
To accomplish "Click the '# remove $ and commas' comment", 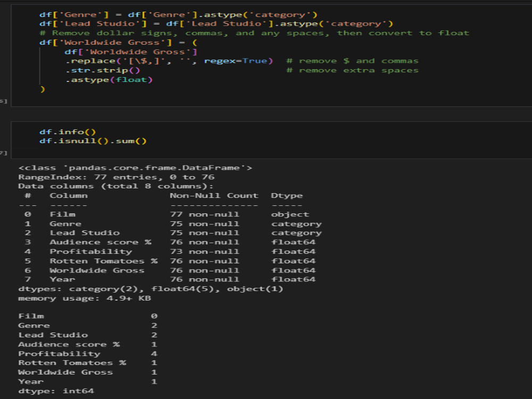I will [x=352, y=61].
